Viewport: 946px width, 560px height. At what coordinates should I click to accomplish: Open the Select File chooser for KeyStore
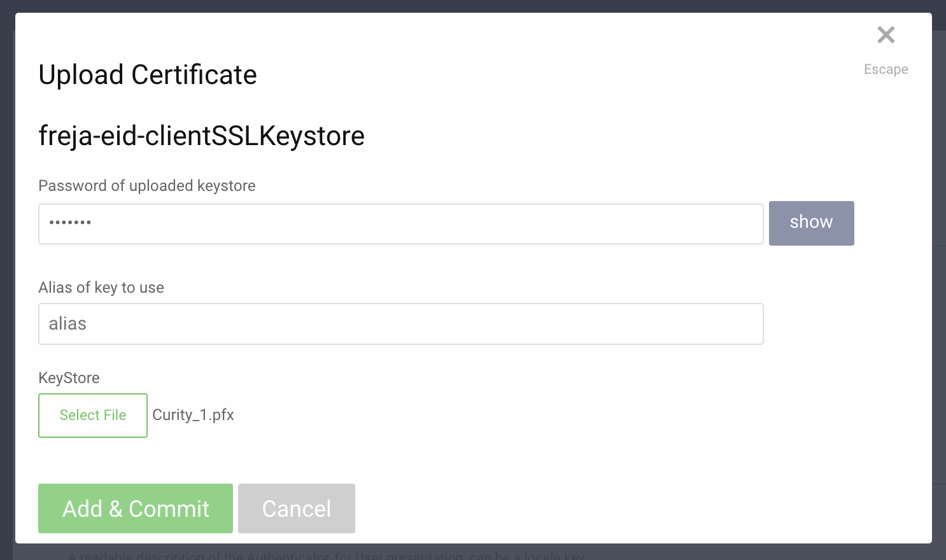coord(93,416)
